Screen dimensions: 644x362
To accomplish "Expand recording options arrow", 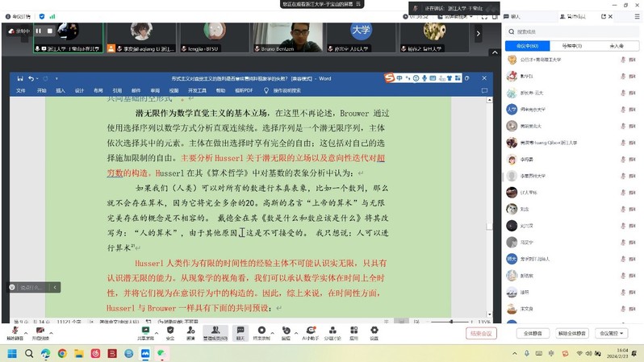I will [272, 333].
